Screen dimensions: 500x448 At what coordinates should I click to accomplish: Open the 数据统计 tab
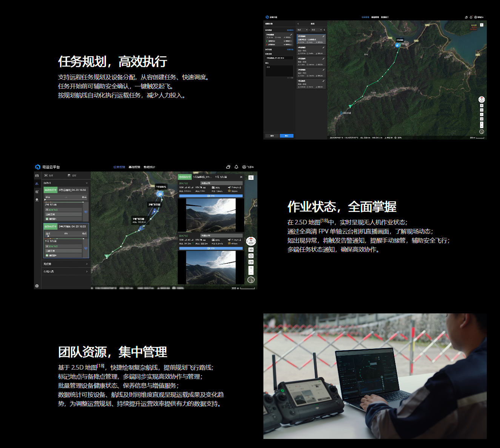[150, 167]
